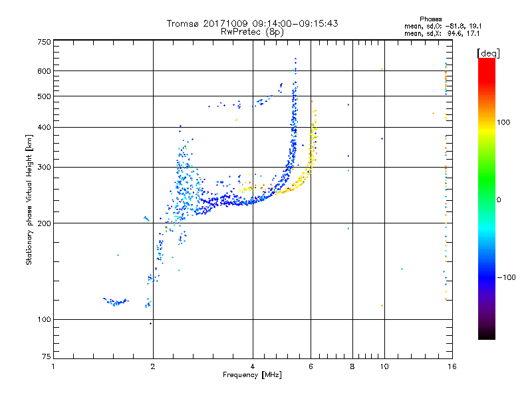
Task: Click the colorbar tick label '0'
Action: [x=499, y=199]
